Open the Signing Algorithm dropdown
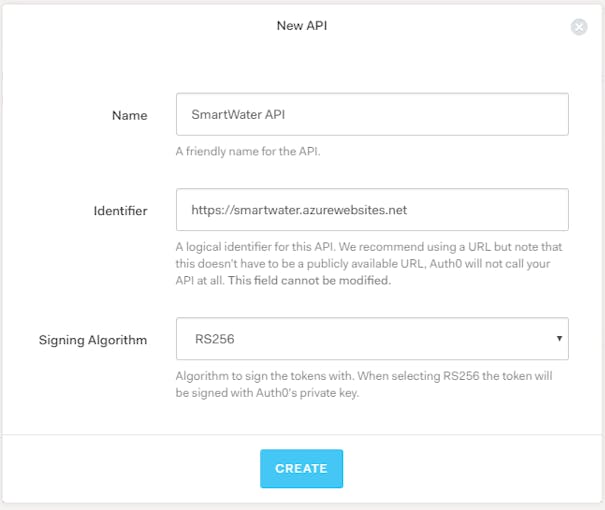Image resolution: width=605 pixels, height=510 pixels. pyautogui.click(x=372, y=339)
